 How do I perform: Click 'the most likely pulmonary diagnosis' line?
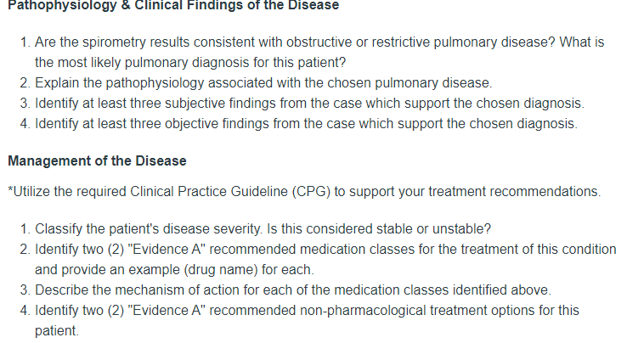tap(190, 63)
